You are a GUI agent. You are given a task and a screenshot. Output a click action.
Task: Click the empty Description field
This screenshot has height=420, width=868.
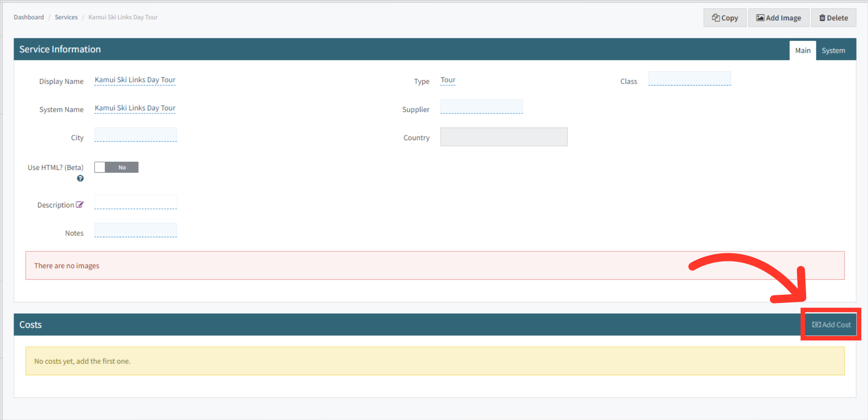click(136, 202)
